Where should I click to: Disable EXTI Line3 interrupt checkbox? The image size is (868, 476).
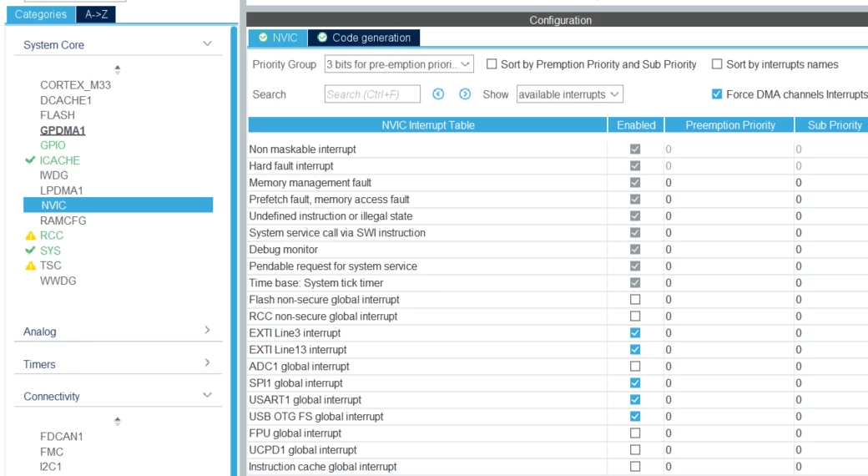tap(635, 332)
